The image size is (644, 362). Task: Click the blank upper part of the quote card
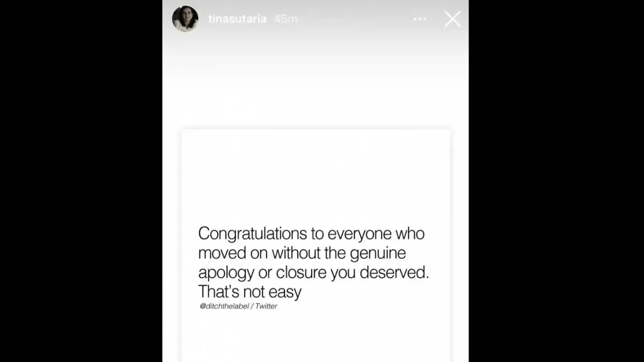click(x=316, y=172)
